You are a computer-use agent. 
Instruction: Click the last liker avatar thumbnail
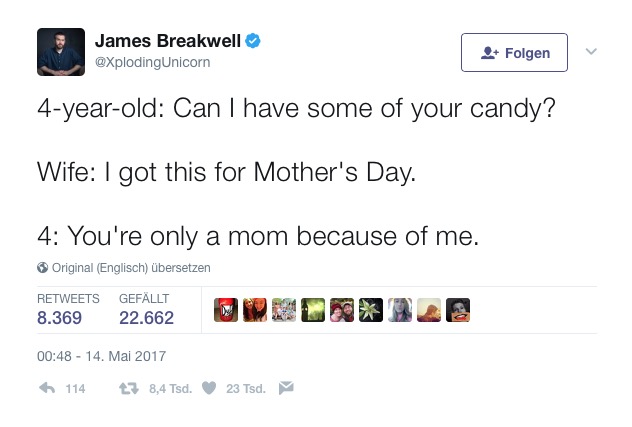458,310
